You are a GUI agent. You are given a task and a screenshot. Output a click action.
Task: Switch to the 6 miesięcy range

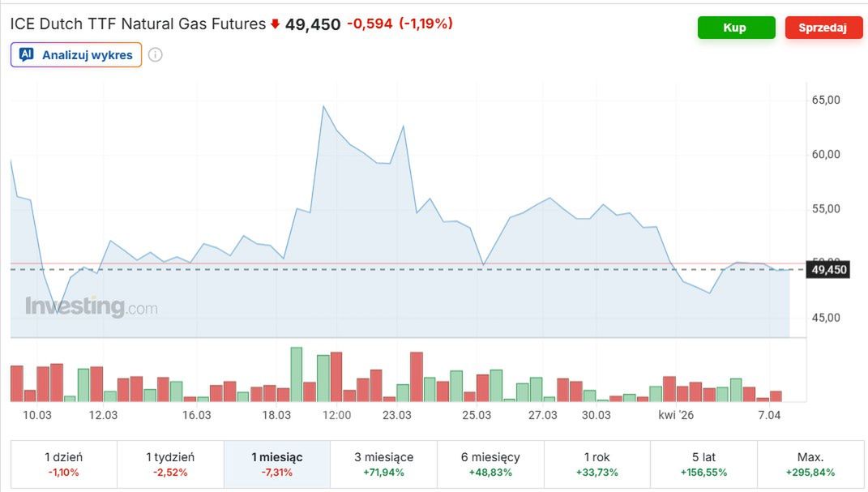490,464
